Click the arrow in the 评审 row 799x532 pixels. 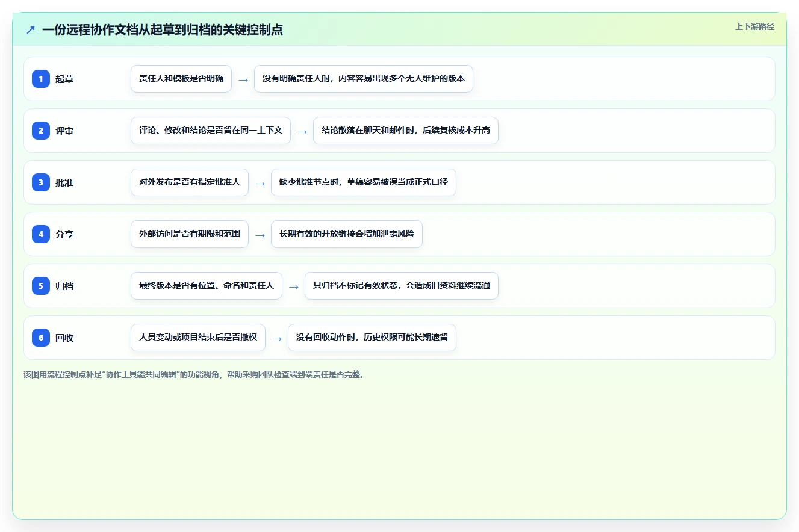(302, 131)
